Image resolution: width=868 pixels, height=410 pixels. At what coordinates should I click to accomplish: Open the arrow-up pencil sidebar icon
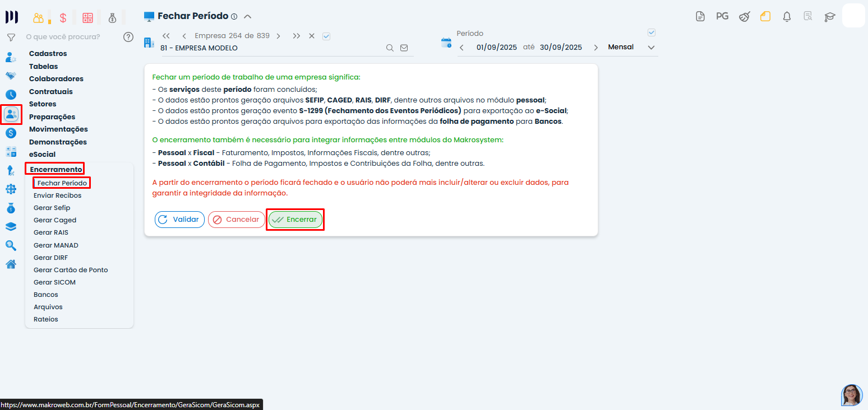tap(11, 170)
